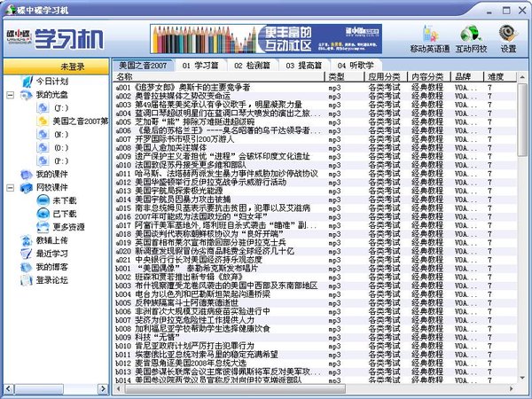532x399 pixels.
Task: Select row b012 麦肯恩角逐美国2008年总统大选
Action: (316, 364)
